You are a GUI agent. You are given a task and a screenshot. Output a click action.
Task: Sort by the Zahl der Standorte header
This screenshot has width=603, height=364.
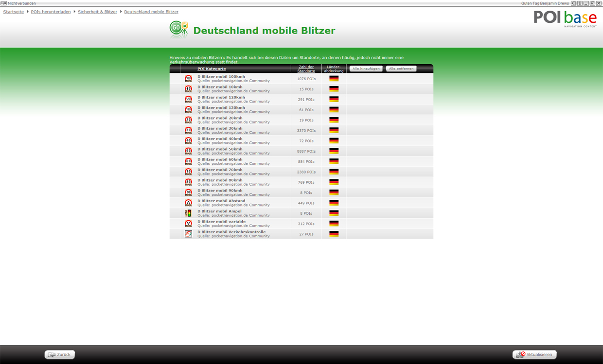(306, 69)
